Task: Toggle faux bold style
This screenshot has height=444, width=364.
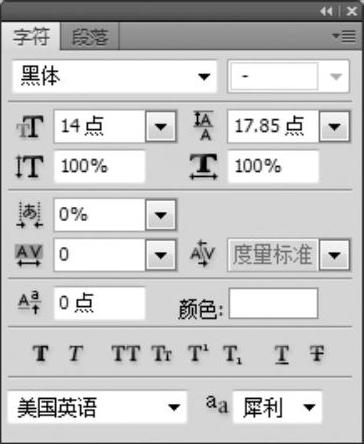Action: (x=41, y=353)
